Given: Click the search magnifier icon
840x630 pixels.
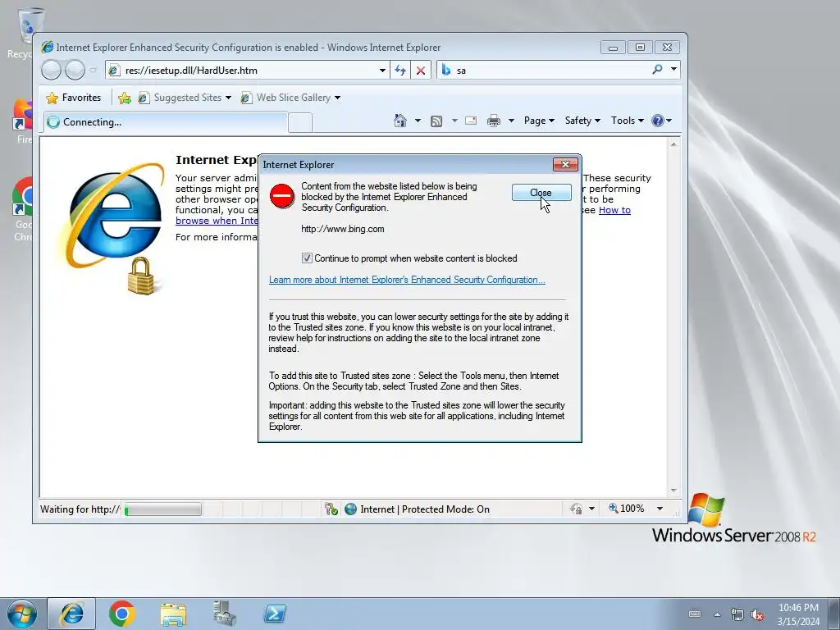Looking at the screenshot, I should point(657,70).
